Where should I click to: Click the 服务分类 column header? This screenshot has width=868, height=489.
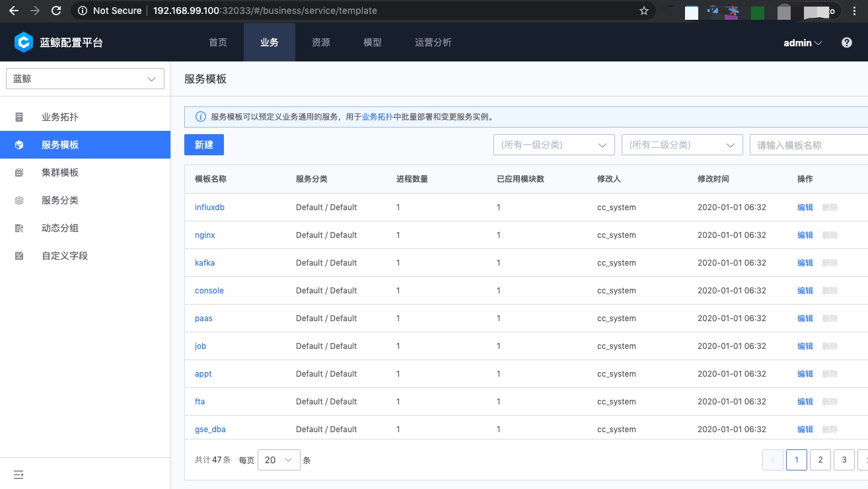click(312, 179)
